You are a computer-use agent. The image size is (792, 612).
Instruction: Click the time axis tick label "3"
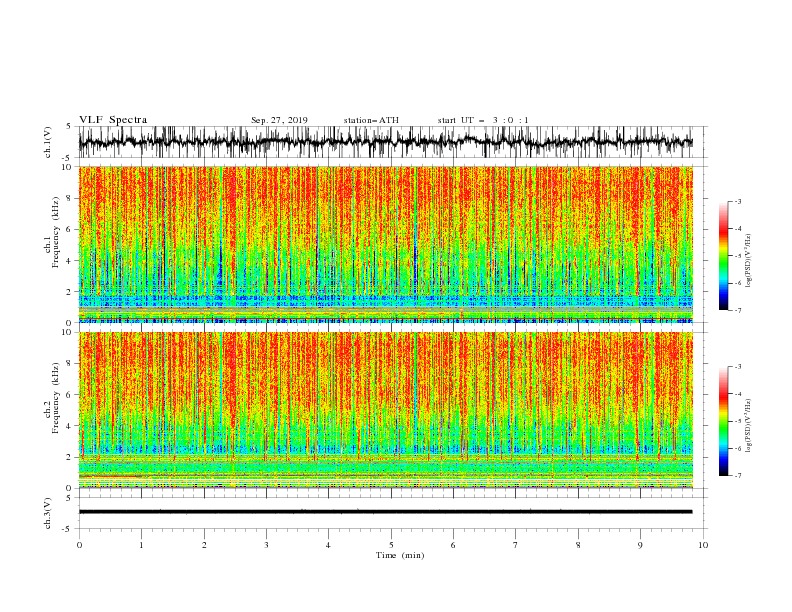pyautogui.click(x=266, y=545)
